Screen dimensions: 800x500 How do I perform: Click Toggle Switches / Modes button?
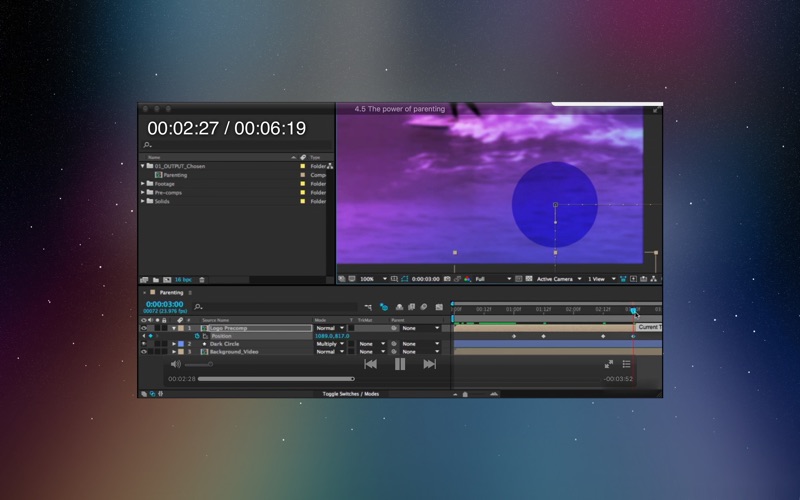351,394
